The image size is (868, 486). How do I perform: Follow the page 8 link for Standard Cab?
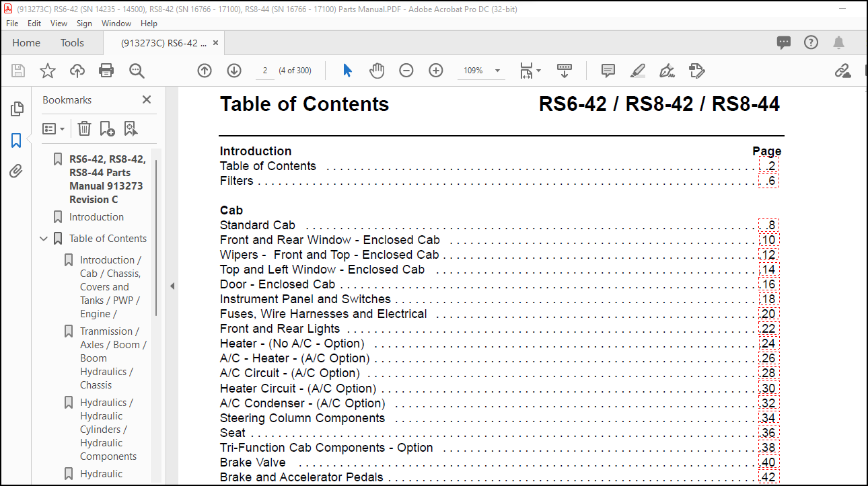[x=768, y=225]
